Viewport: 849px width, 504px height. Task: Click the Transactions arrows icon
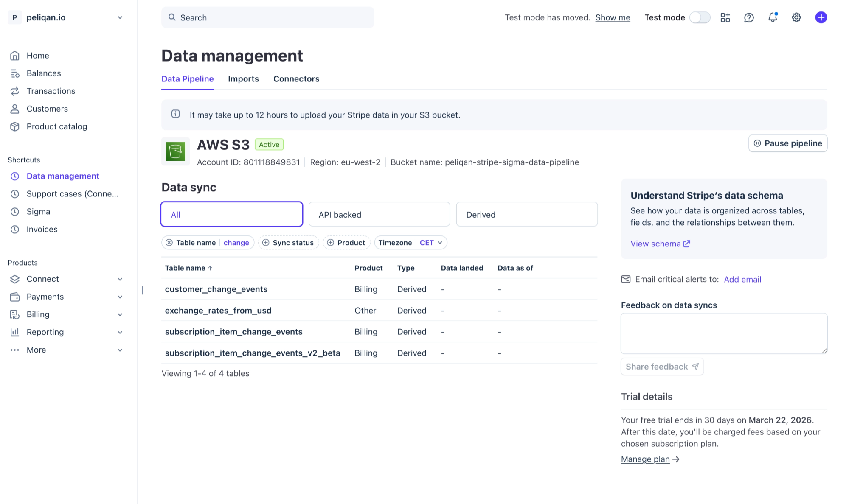click(15, 91)
